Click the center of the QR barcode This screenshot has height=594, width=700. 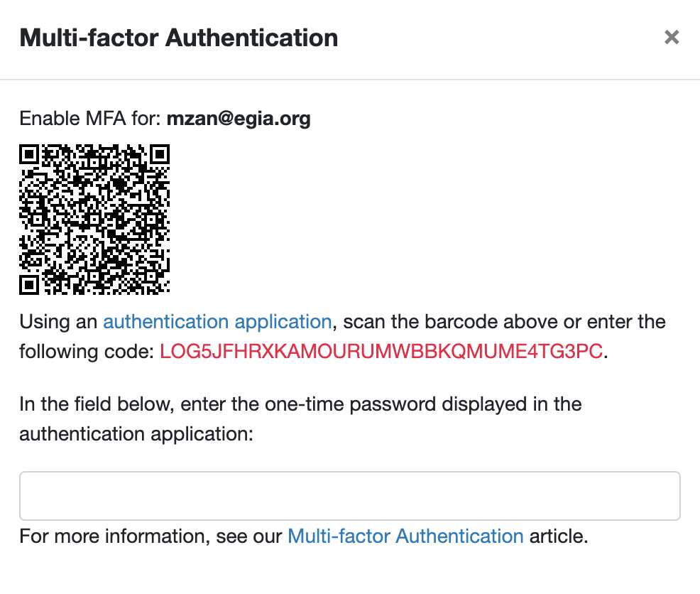[94, 220]
